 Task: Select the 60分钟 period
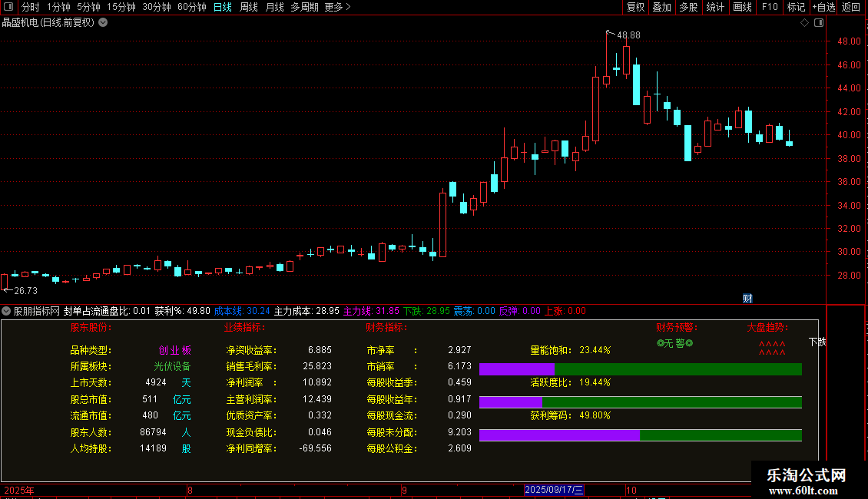pyautogui.click(x=191, y=7)
